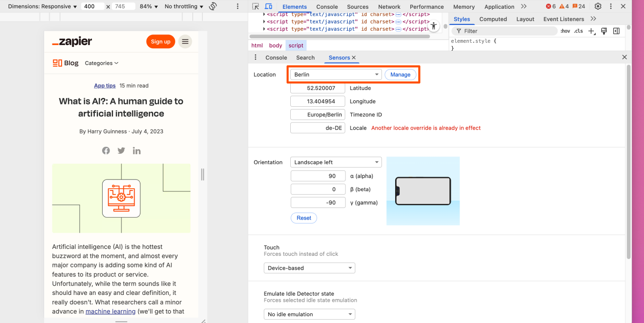Expand the Categories menu on blog
This screenshot has width=644, height=323.
(x=102, y=63)
